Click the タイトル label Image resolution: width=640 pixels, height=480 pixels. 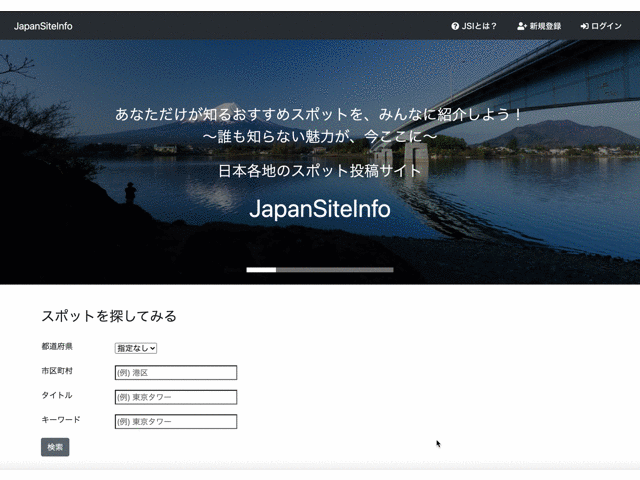57,396
